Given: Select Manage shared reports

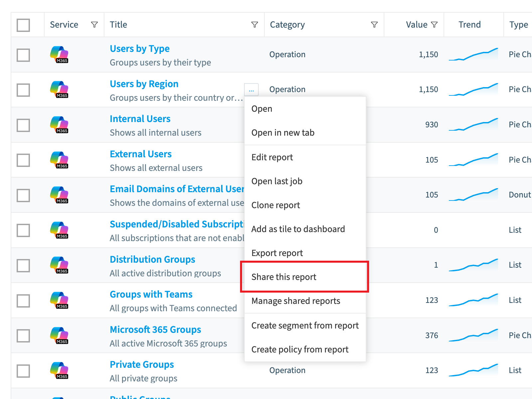Looking at the screenshot, I should pos(305,301).
